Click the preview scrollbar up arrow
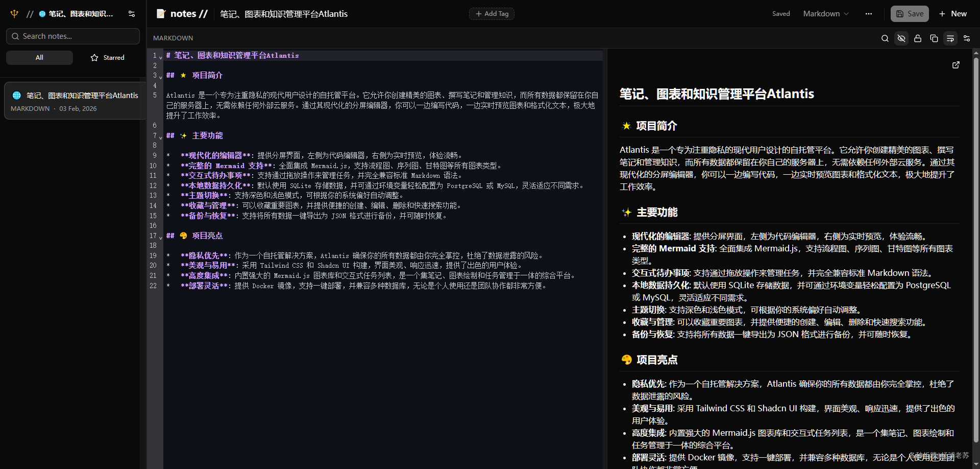 (x=976, y=52)
